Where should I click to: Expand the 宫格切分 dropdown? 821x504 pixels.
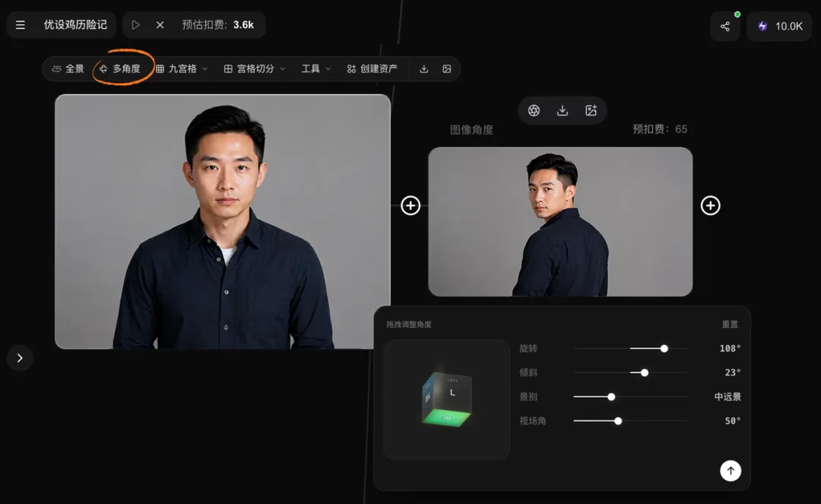pyautogui.click(x=255, y=68)
